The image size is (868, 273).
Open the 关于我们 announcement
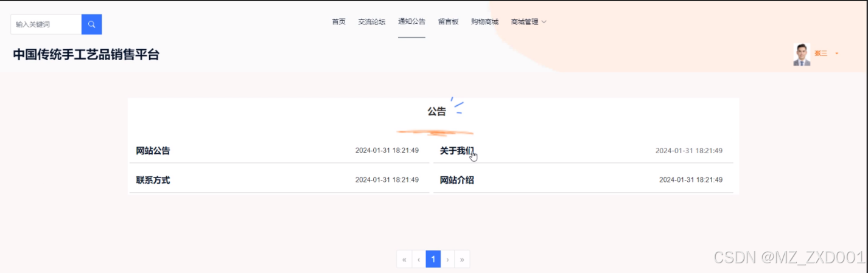coord(457,151)
